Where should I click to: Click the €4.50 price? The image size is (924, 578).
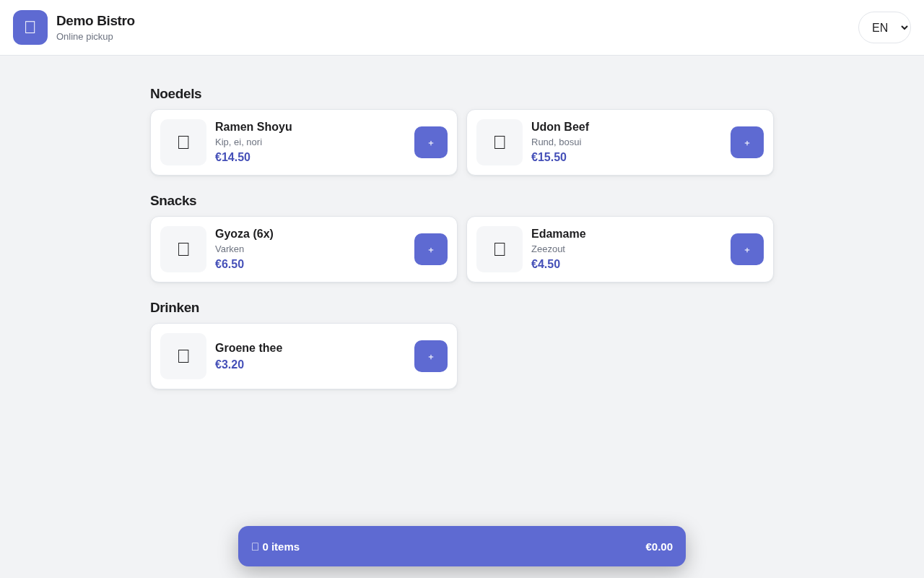(546, 264)
